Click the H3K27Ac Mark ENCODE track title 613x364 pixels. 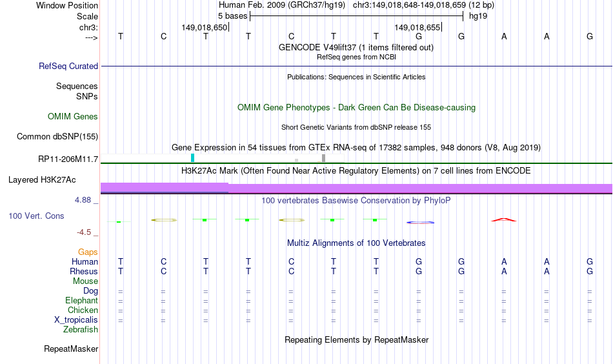point(356,171)
